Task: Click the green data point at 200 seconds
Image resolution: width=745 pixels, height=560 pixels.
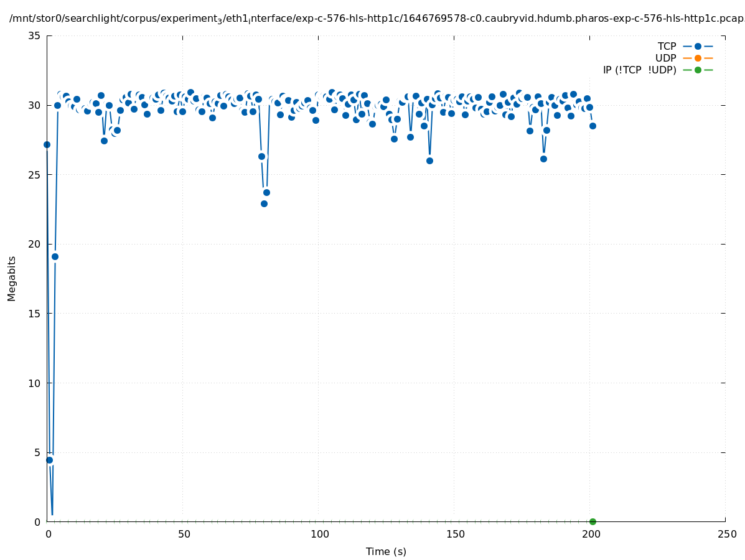Action: point(593,521)
